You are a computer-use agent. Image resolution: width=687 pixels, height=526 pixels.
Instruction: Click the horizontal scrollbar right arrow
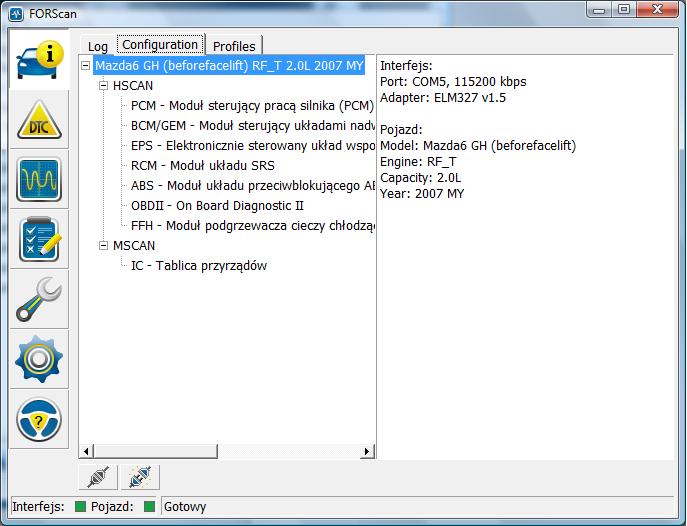[368, 452]
